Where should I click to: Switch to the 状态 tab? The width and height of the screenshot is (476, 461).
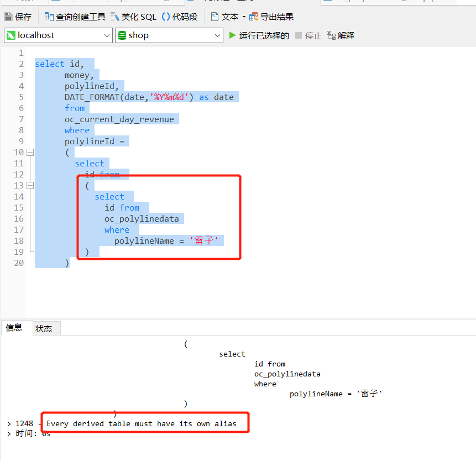pos(43,328)
